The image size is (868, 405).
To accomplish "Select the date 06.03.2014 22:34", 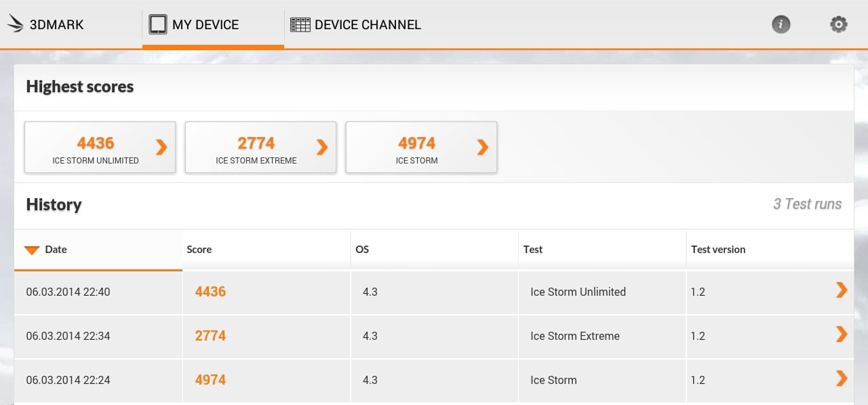I will [x=68, y=336].
